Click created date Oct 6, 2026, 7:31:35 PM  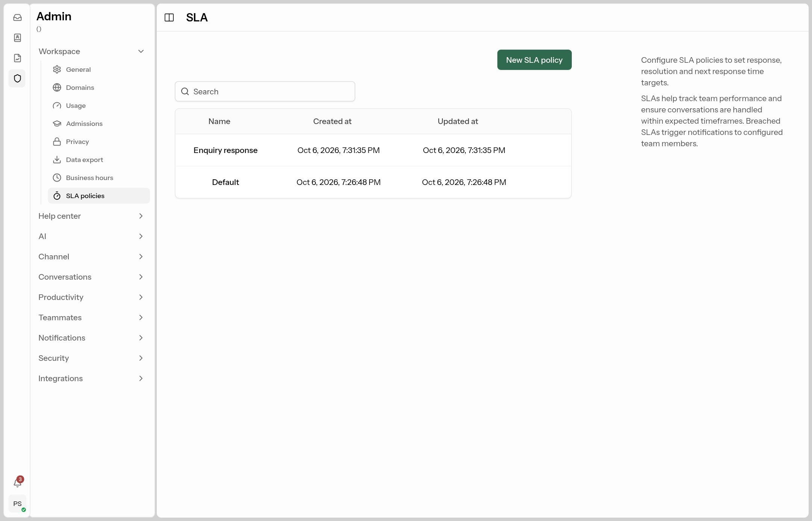tap(338, 150)
